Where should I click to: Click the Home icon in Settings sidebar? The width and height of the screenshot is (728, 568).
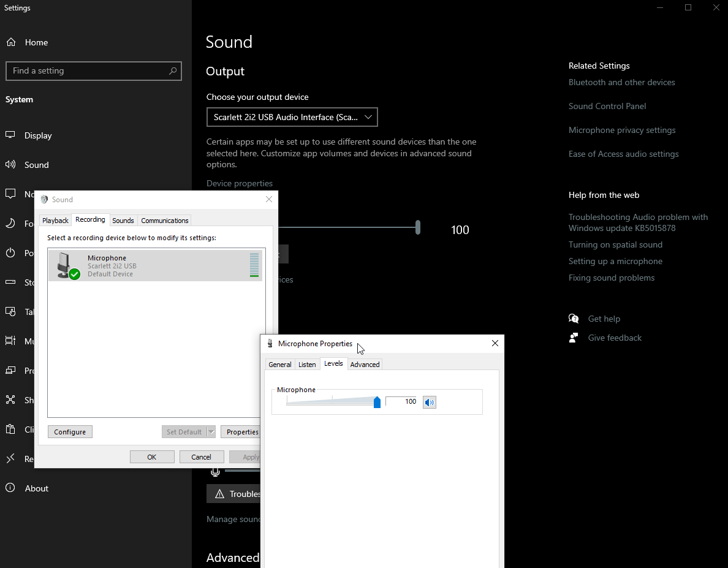coord(11,42)
